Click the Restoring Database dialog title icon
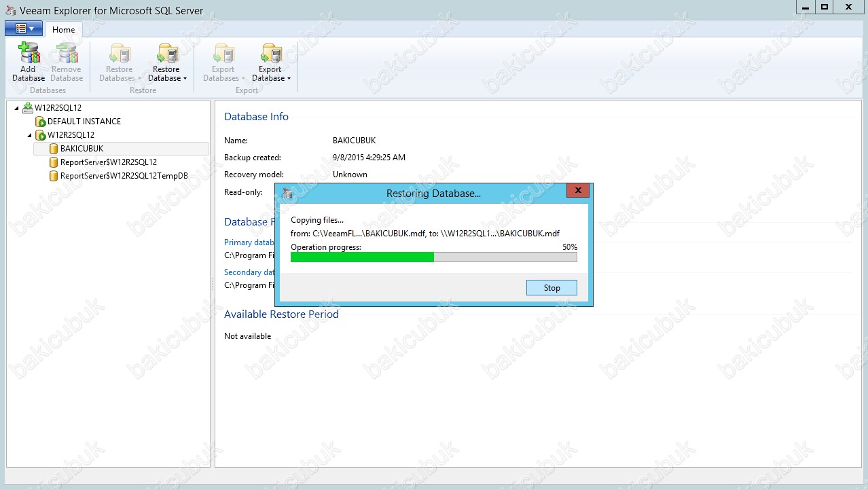Image resolution: width=868 pixels, height=489 pixels. [287, 193]
